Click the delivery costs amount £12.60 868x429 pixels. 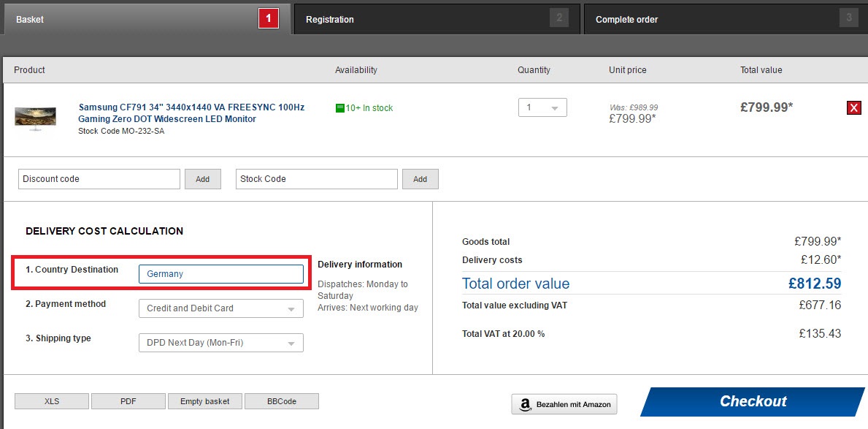pyautogui.click(x=821, y=259)
